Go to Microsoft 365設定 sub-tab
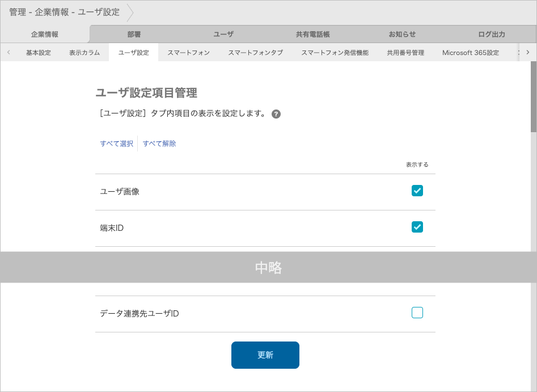Screen dimensions: 537x392 [471, 53]
